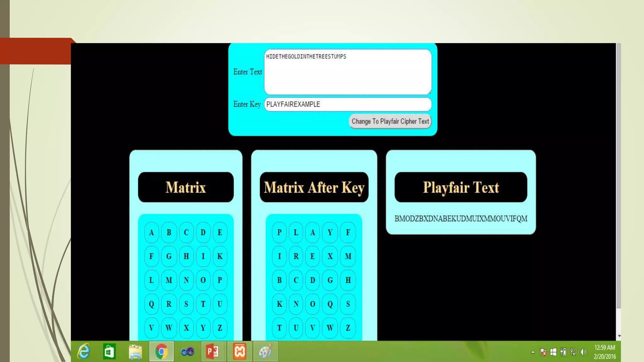Switch to Google Chrome in the taskbar
Image resolution: width=644 pixels, height=362 pixels.
coord(161,351)
